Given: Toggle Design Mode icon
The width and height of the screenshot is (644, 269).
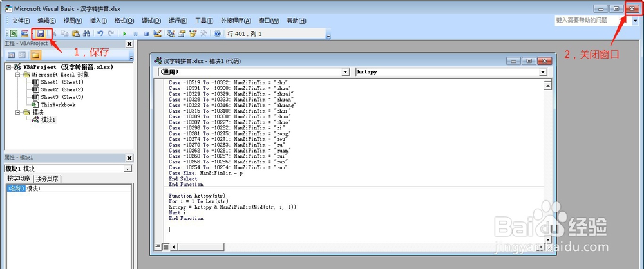Looking at the screenshot, I should [x=157, y=33].
